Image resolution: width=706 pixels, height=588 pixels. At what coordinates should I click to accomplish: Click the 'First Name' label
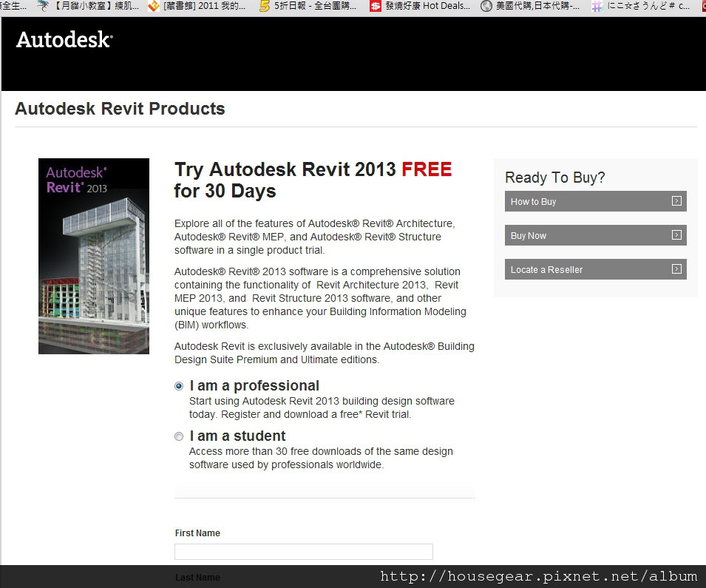click(197, 533)
